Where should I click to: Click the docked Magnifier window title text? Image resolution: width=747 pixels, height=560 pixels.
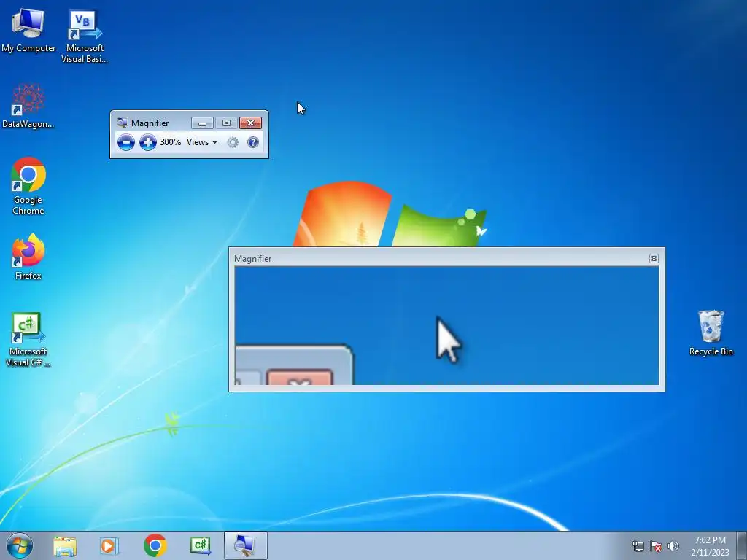(252, 259)
